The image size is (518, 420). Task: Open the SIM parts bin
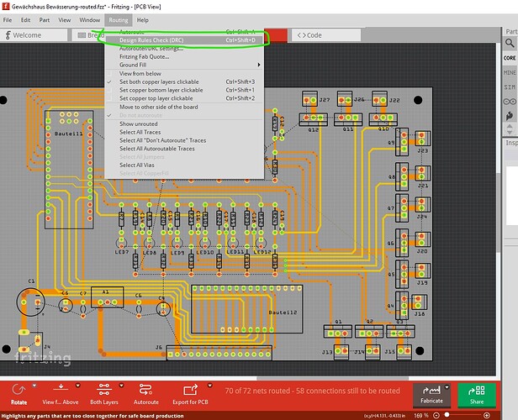coord(510,87)
